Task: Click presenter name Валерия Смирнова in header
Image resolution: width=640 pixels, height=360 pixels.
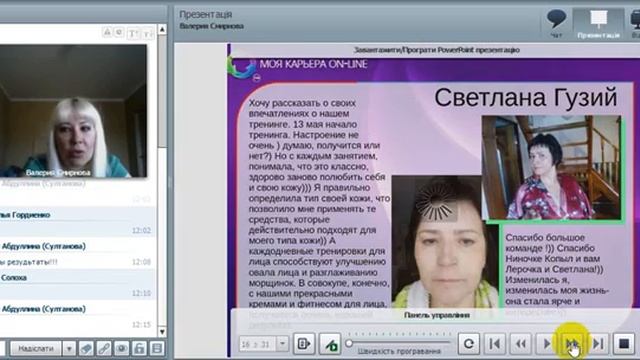Action: [211, 26]
